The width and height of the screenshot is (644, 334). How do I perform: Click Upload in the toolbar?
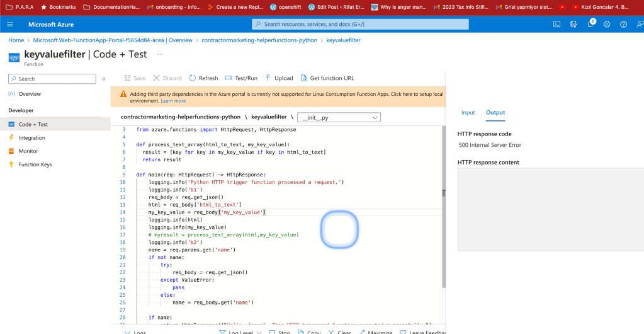click(x=279, y=78)
